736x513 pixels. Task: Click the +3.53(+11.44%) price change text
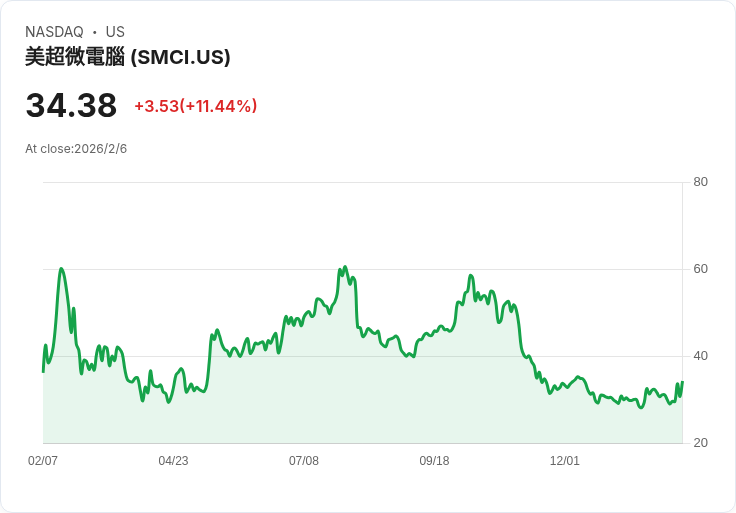195,106
